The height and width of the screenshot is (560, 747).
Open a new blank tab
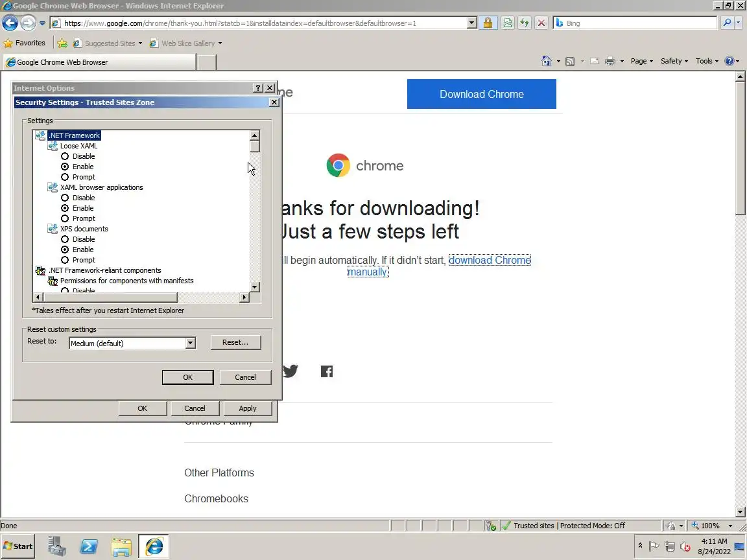tap(206, 62)
